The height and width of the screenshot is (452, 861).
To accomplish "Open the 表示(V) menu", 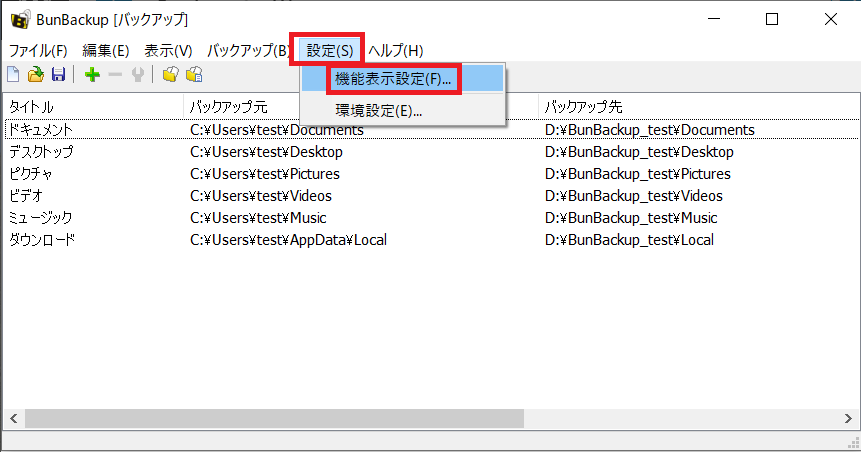I will pos(168,51).
